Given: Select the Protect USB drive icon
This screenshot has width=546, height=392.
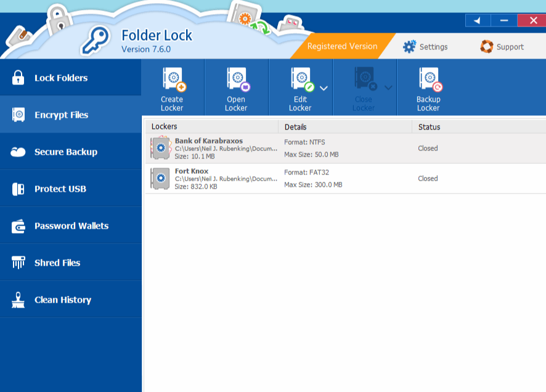Looking at the screenshot, I should coord(18,189).
